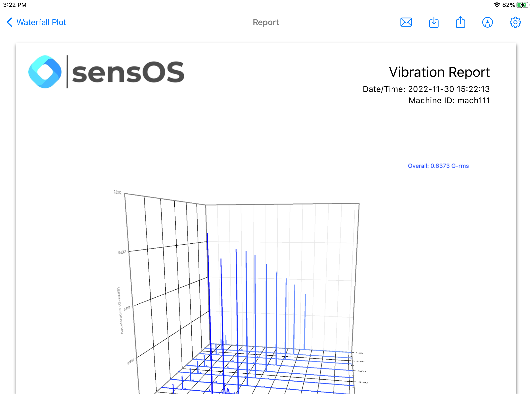Tap the download to device icon
Image resolution: width=532 pixels, height=399 pixels.
(x=434, y=22)
